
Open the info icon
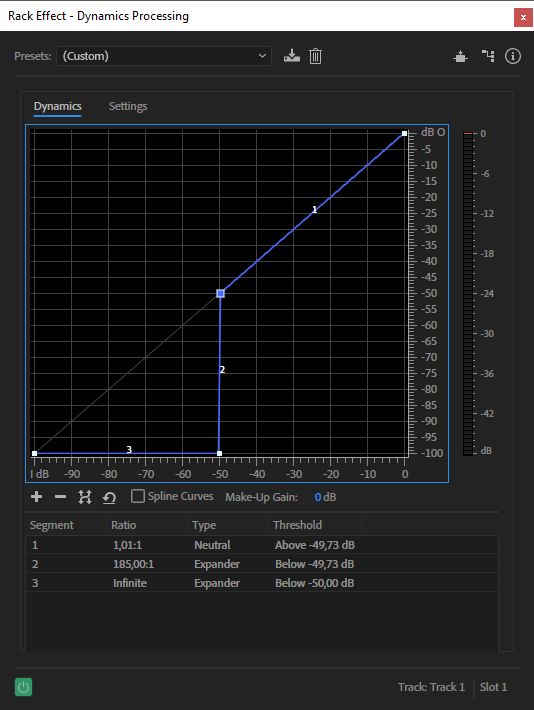513,56
